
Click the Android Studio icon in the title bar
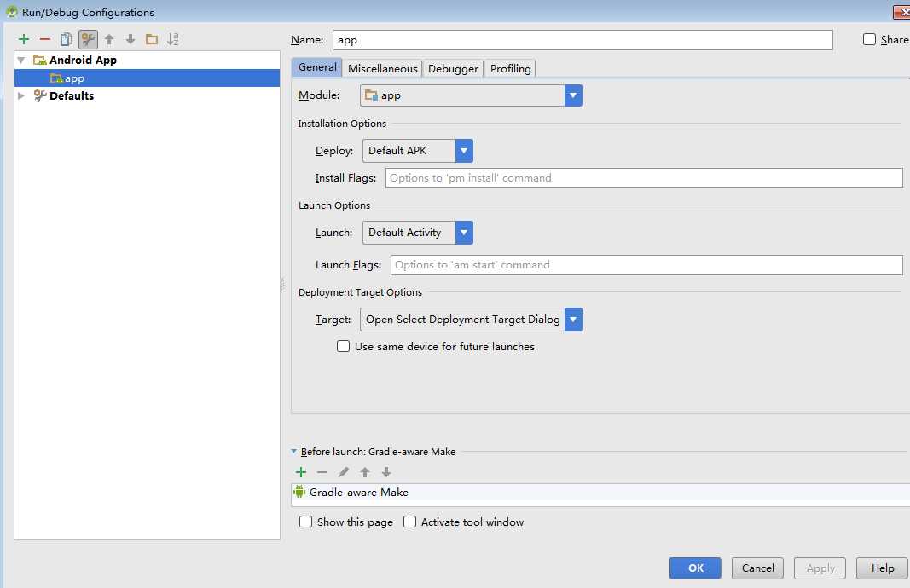(x=12, y=11)
